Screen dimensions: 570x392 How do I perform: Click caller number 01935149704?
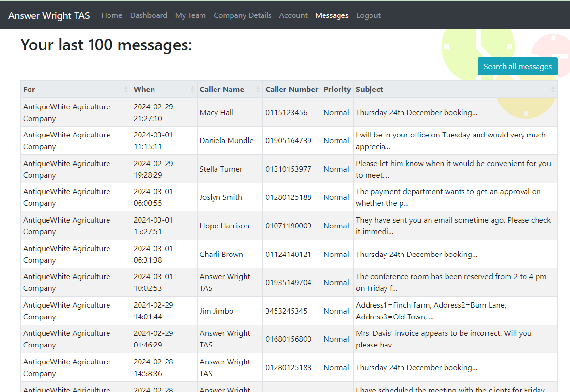pyautogui.click(x=288, y=282)
